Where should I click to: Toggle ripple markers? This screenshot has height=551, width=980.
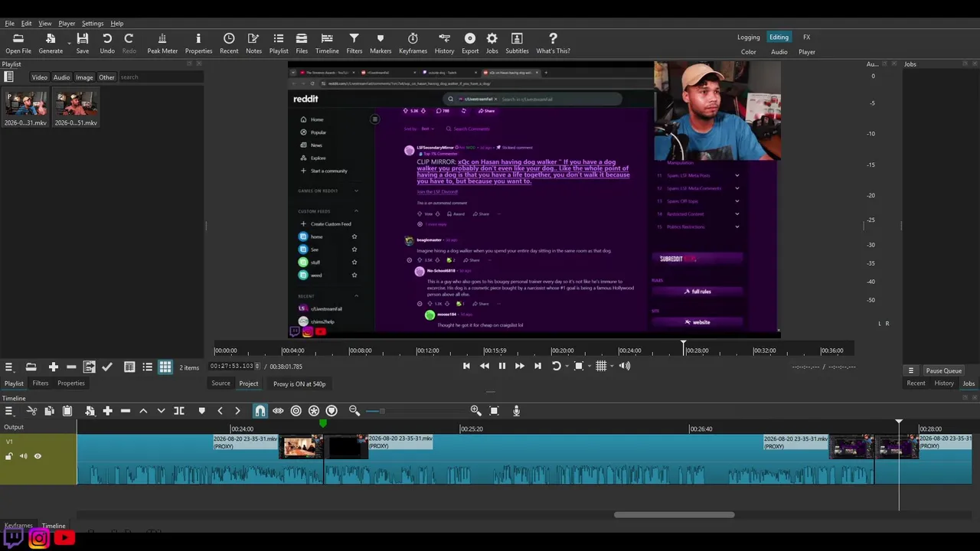click(x=332, y=411)
